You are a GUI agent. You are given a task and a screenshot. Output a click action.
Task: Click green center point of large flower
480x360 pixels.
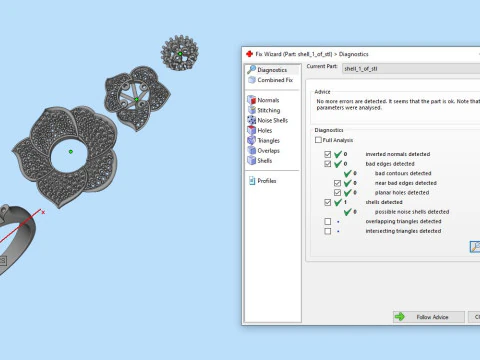pyautogui.click(x=71, y=152)
